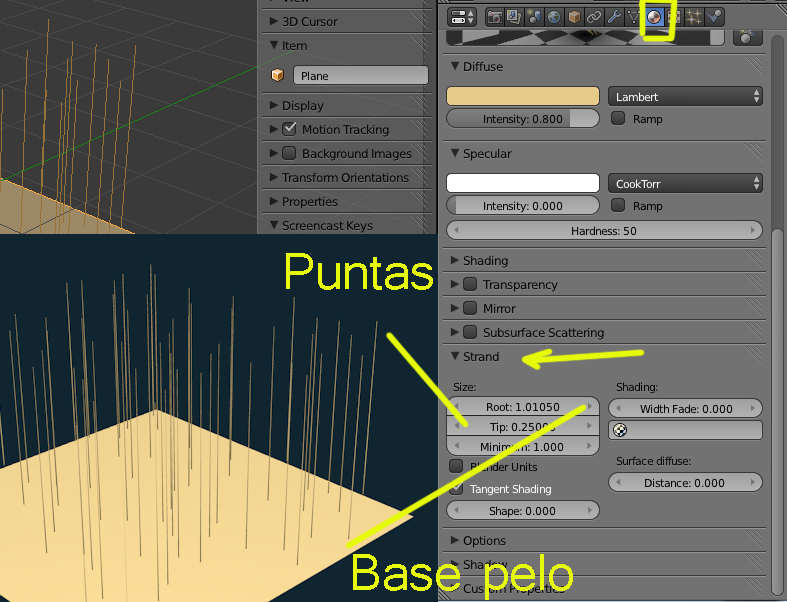The height and width of the screenshot is (602, 787).
Task: Toggle the Mirror panel checkbox
Action: (x=470, y=308)
